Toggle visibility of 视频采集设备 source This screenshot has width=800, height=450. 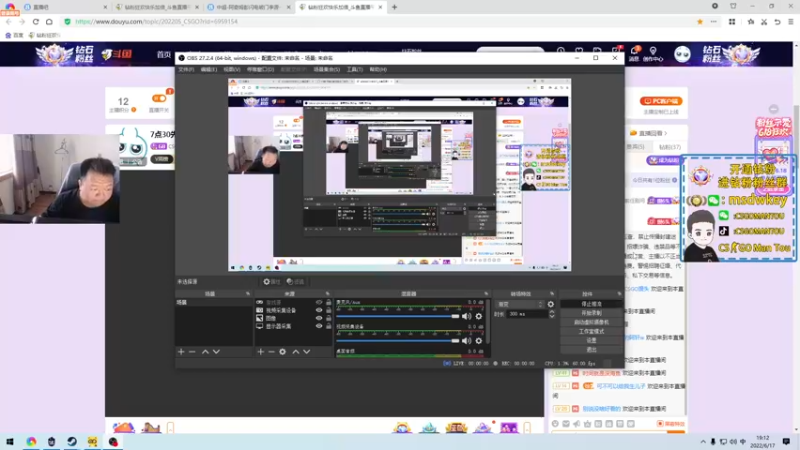319,310
